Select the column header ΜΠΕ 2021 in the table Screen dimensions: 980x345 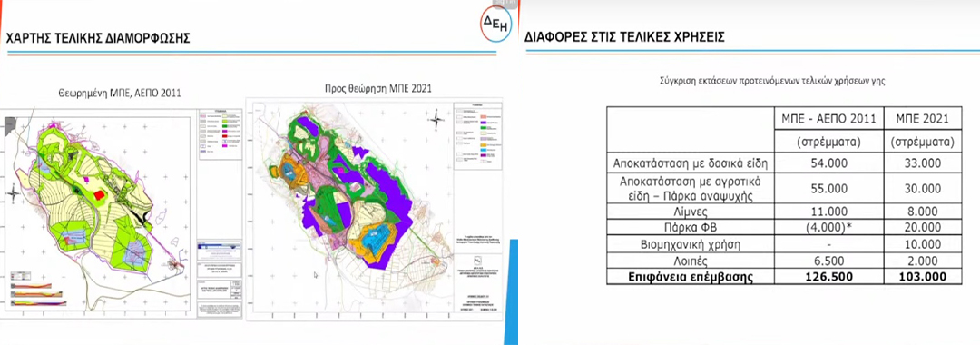[922, 119]
